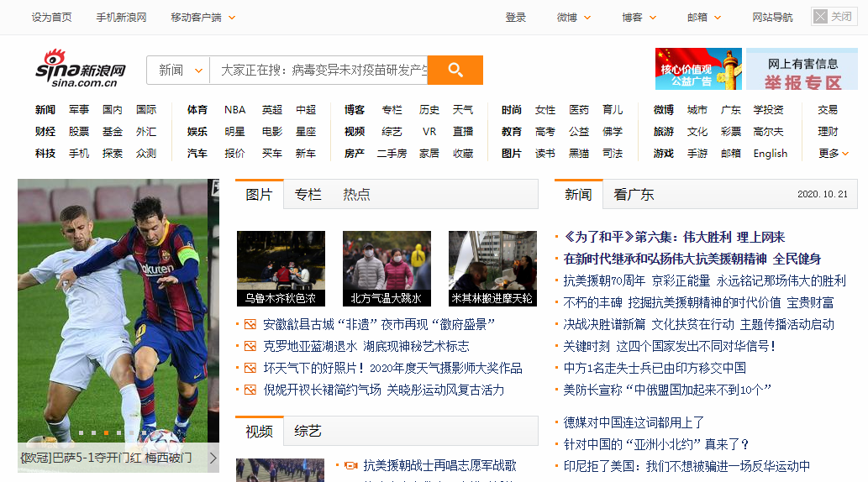Screen dimensions: 868x482
Task: Switch to the 专栏 tab
Action: pos(308,194)
